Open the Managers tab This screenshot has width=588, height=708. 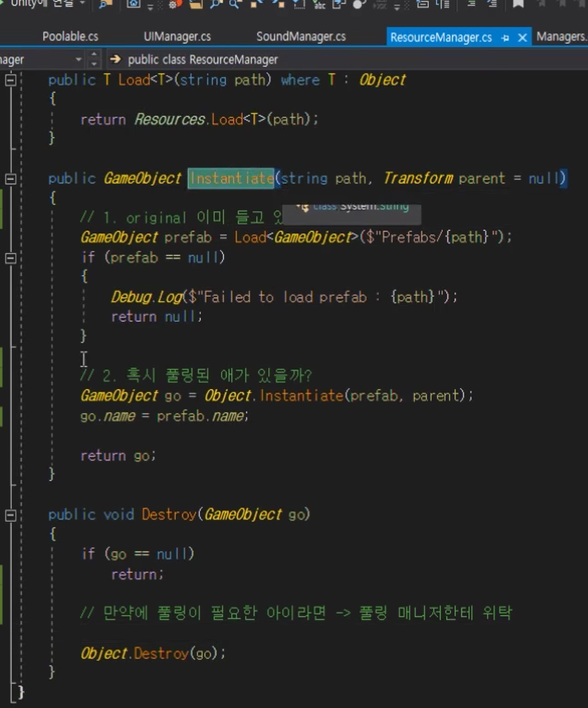(561, 37)
